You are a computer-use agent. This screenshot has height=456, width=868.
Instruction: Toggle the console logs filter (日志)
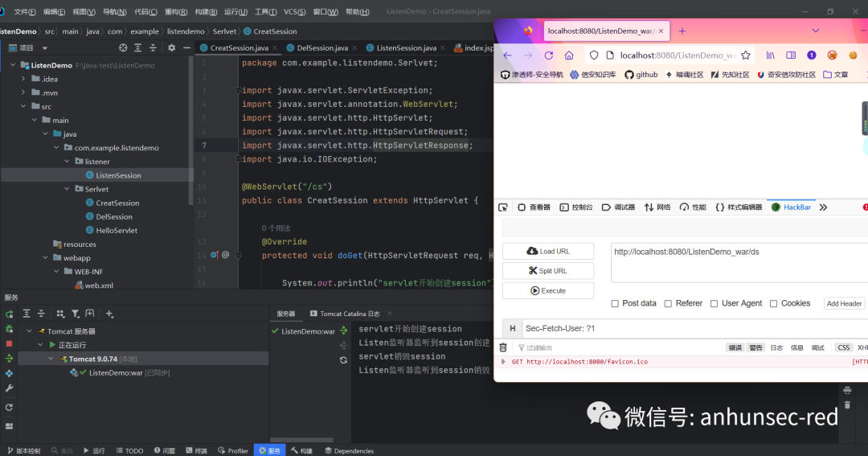(776, 347)
